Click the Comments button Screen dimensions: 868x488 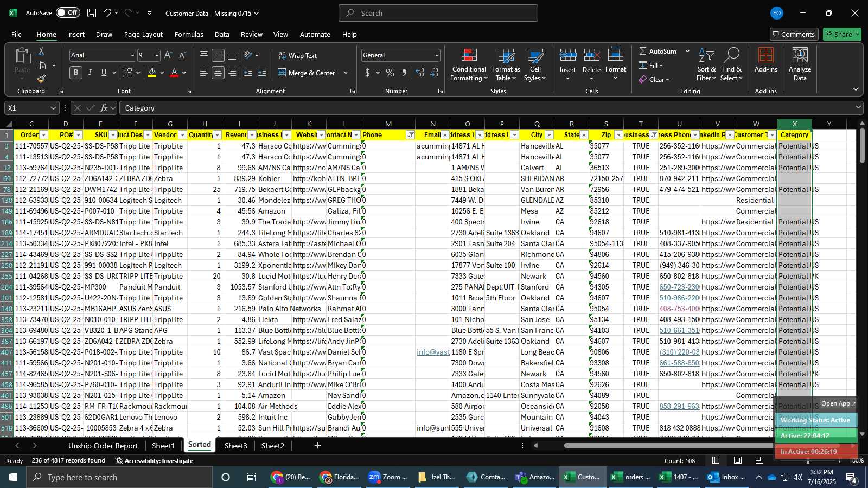tap(794, 34)
